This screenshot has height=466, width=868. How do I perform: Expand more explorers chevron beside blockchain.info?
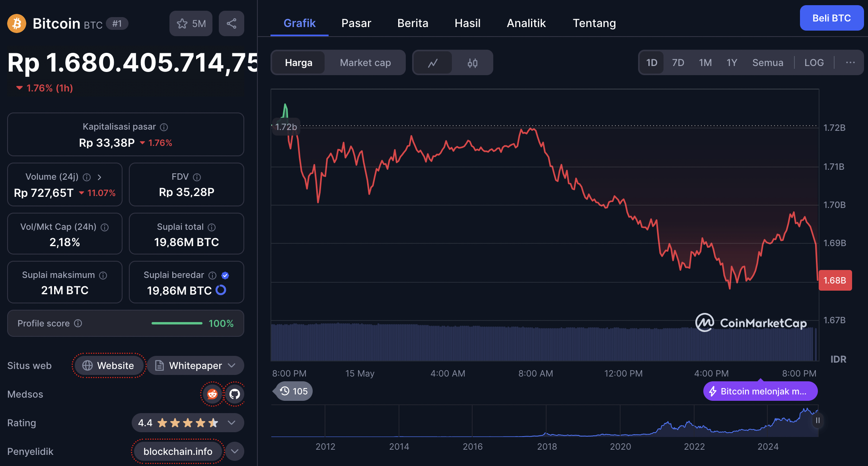[x=235, y=451]
